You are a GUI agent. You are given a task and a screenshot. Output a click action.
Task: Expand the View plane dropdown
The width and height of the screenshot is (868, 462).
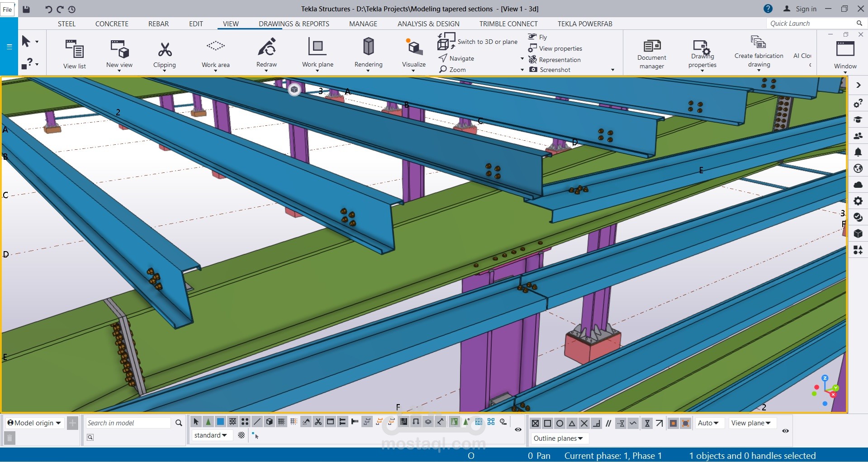751,423
